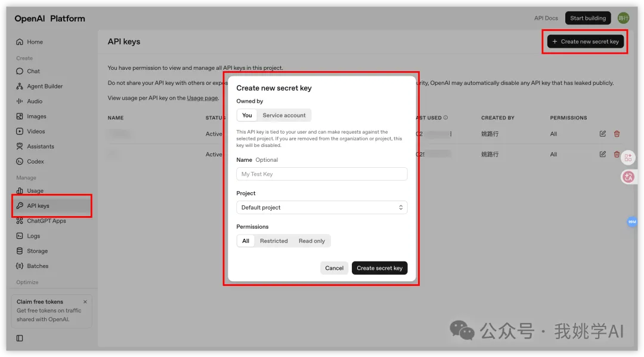Open the Usage page link

coord(203,98)
